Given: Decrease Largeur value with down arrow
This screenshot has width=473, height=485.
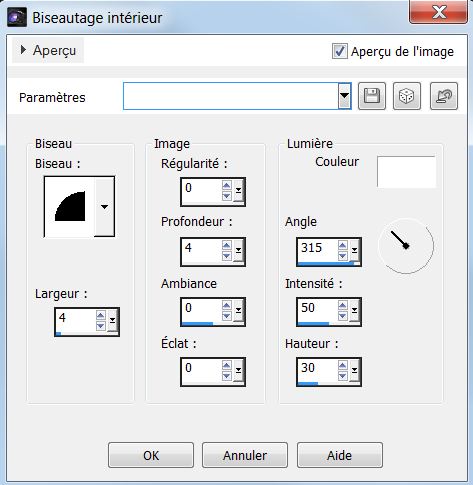Looking at the screenshot, I should coord(101,326).
